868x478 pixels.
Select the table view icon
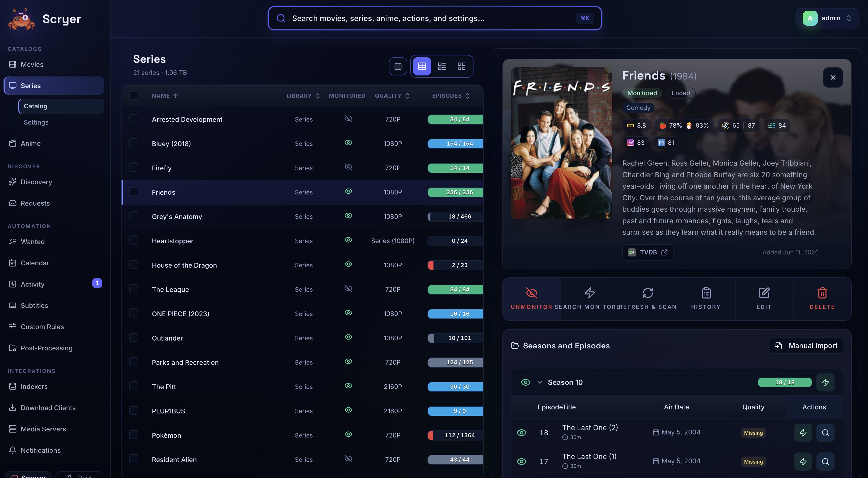(422, 66)
